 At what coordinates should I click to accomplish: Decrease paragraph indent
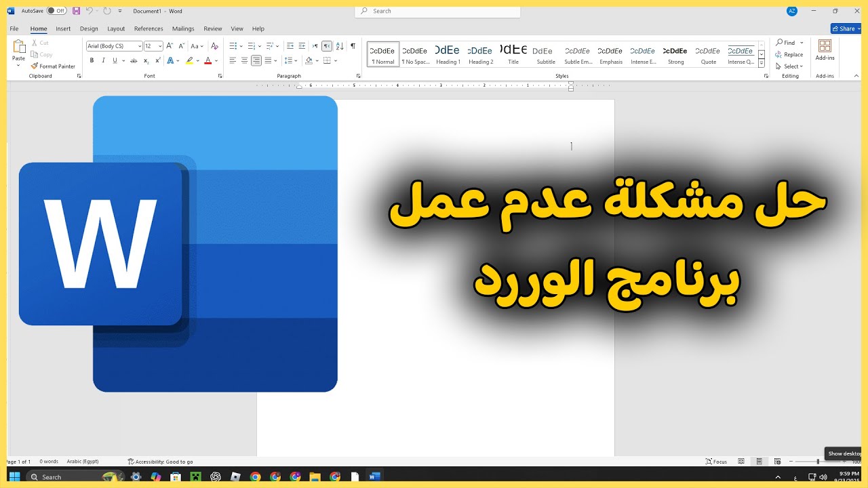coord(290,46)
